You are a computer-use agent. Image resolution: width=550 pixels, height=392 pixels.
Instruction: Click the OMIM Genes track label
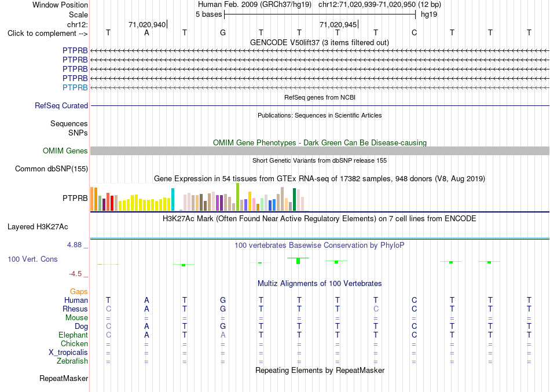[x=65, y=151]
